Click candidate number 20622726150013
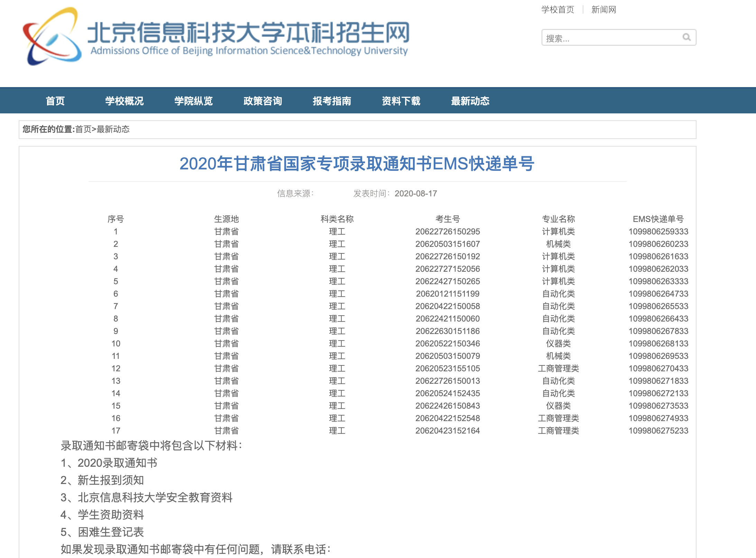 tap(448, 381)
